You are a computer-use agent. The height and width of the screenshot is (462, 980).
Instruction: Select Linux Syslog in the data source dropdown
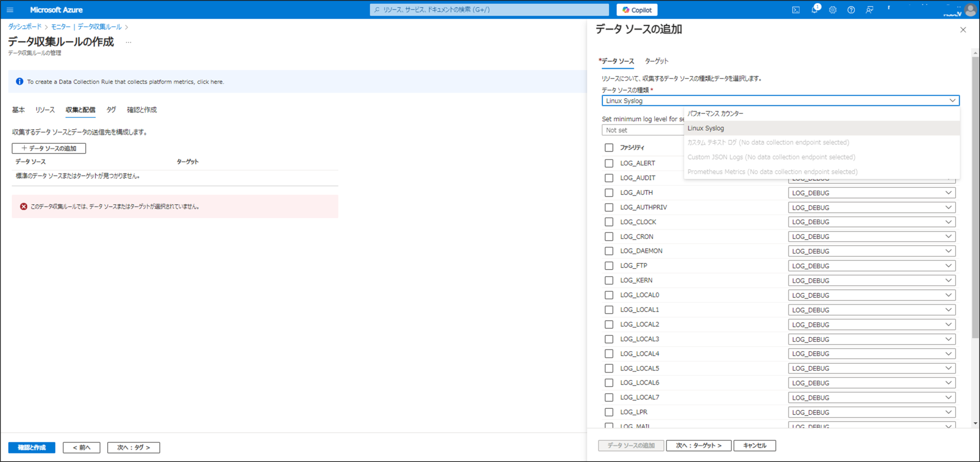[x=706, y=128]
